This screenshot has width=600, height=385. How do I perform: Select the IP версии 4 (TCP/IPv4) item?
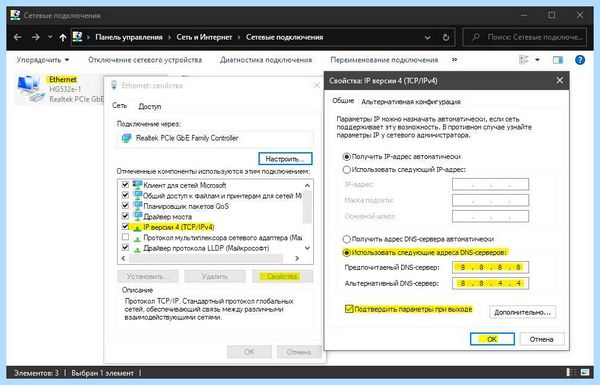coord(178,227)
